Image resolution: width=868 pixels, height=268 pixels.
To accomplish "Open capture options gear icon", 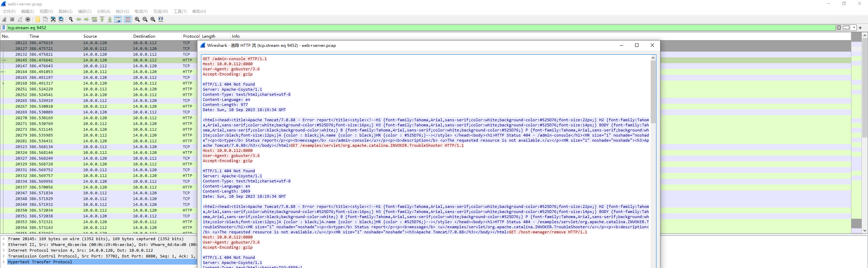I will pos(28,19).
